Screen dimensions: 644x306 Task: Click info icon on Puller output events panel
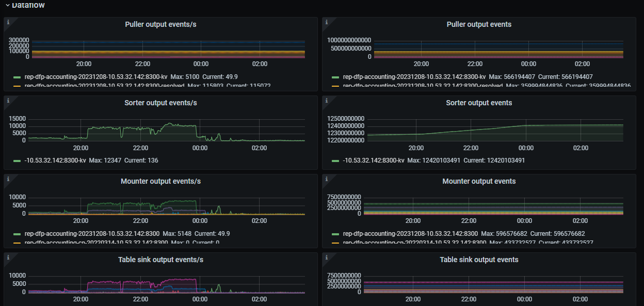327,22
